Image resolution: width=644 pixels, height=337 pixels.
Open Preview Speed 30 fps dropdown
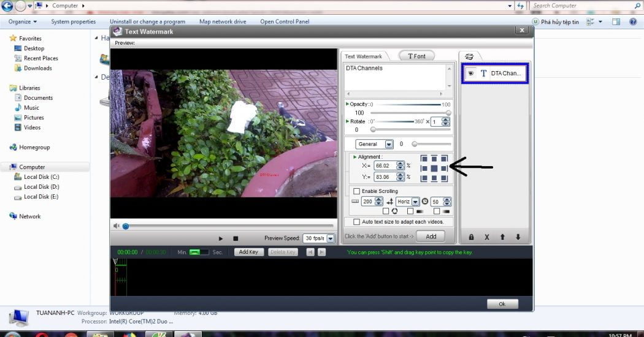click(x=331, y=238)
